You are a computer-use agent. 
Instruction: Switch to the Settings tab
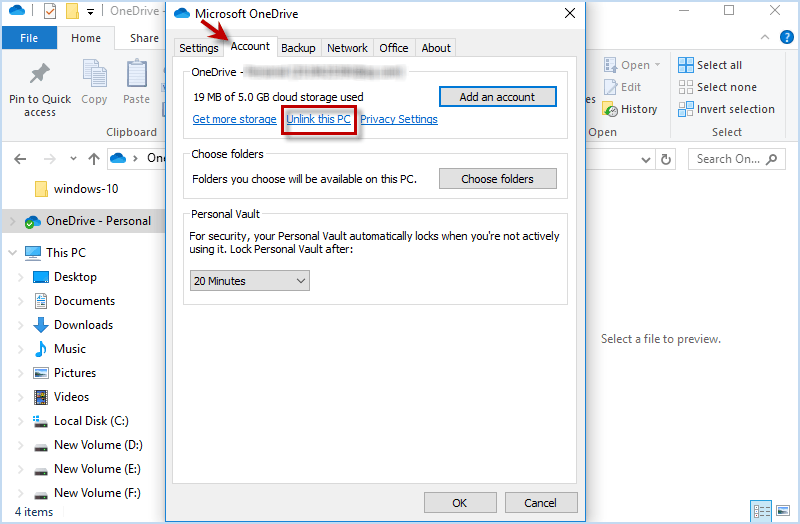point(198,48)
